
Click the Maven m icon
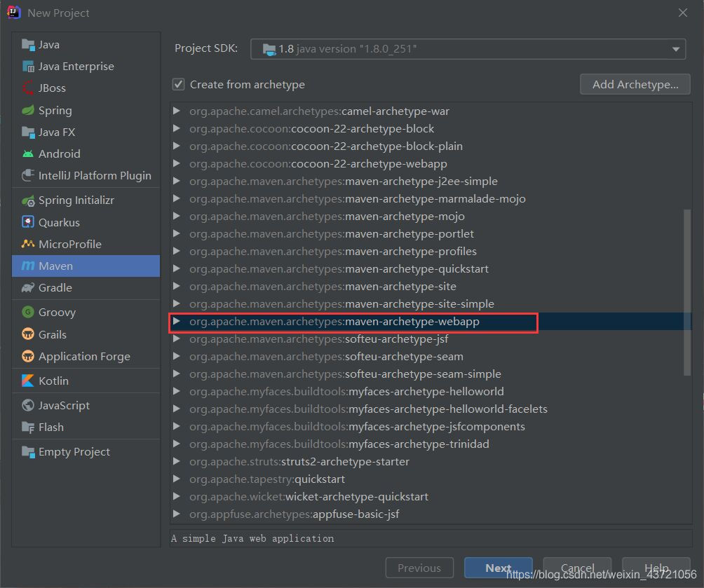[28, 266]
